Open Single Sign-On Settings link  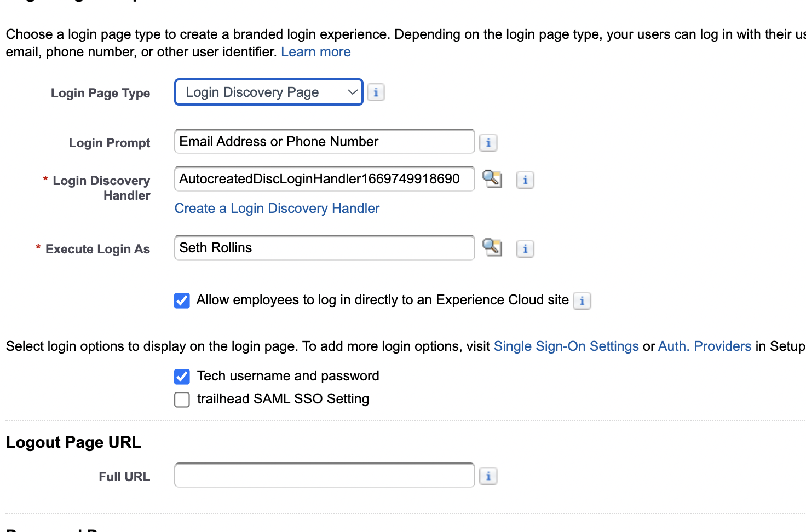point(566,346)
